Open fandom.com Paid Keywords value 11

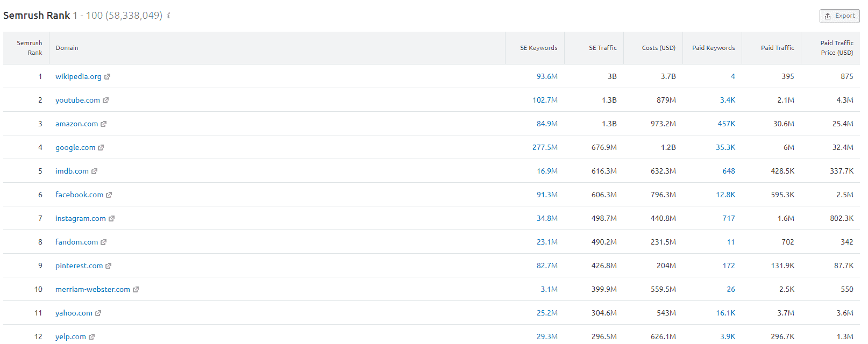pos(731,242)
